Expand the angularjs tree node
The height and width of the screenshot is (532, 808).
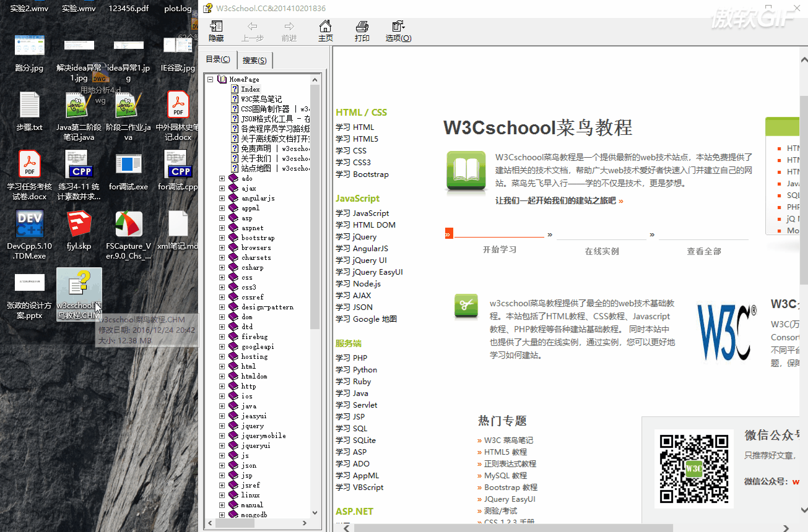(x=222, y=198)
